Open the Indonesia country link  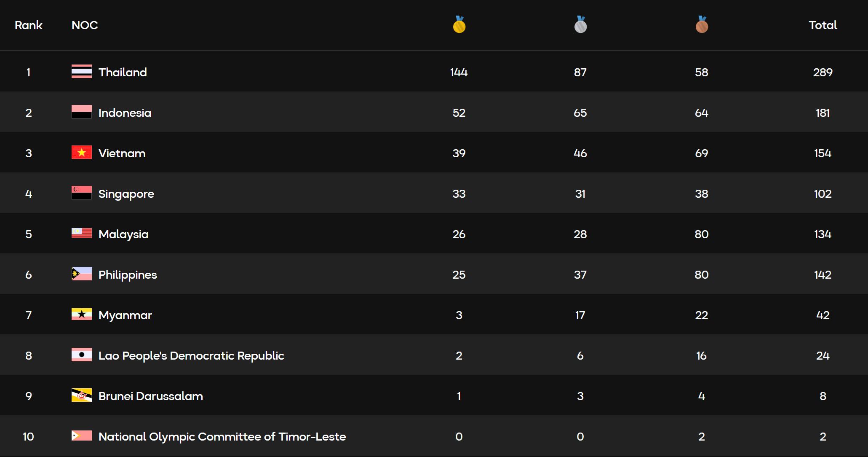coord(125,113)
